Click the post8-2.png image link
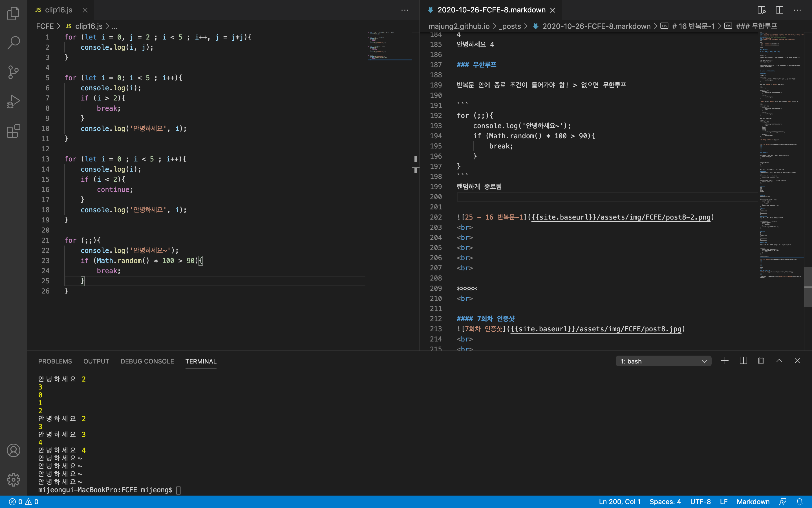The height and width of the screenshot is (508, 812). [621, 217]
